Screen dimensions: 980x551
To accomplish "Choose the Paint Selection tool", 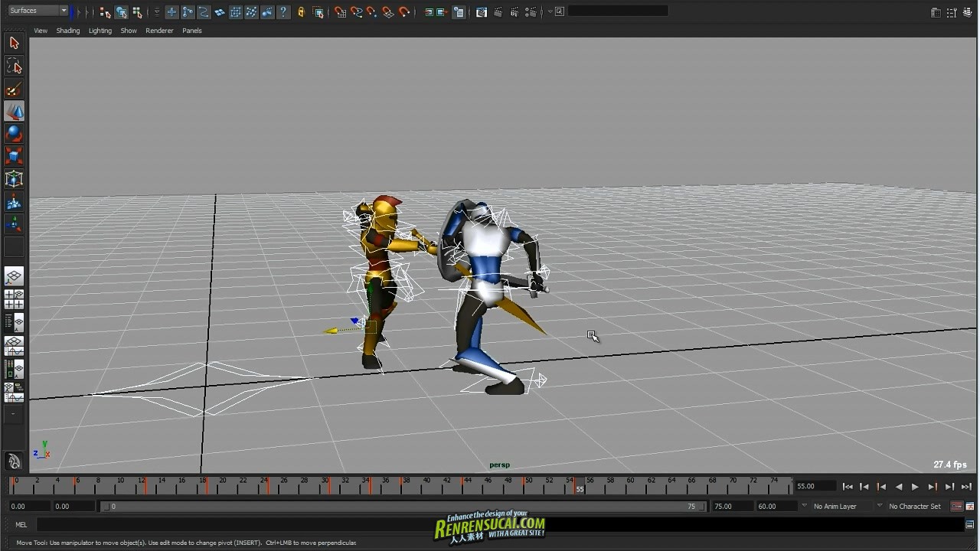I will [14, 89].
